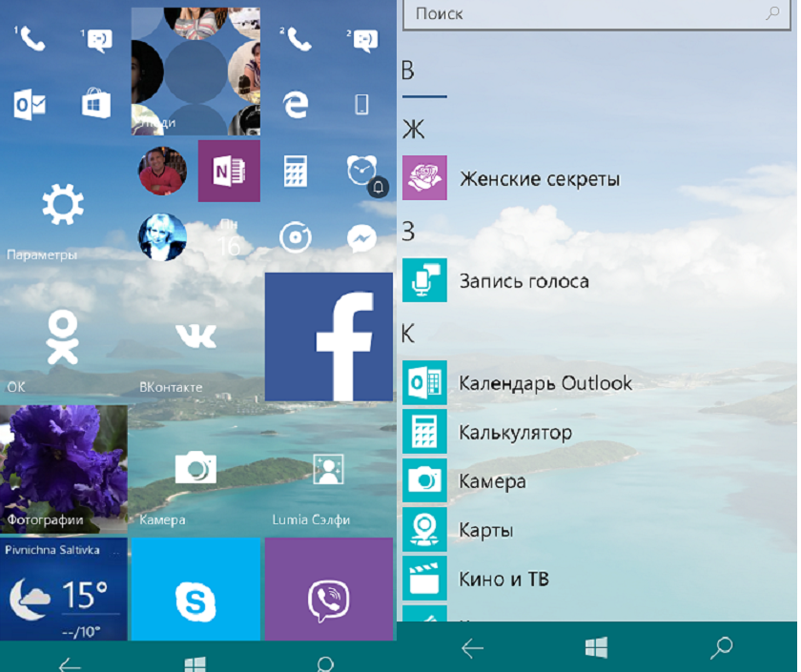The height and width of the screenshot is (672, 801).
Task: Open the Facebook tile
Action: (x=329, y=337)
